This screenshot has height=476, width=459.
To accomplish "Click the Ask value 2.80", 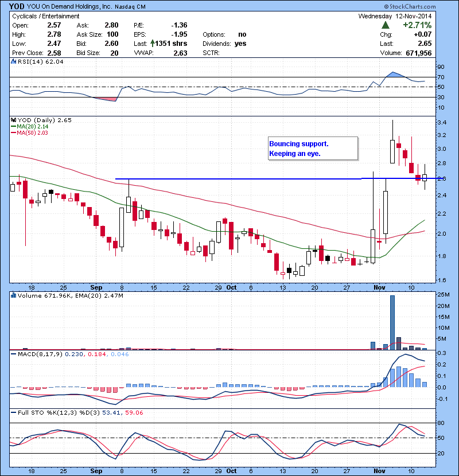I will pos(111,25).
